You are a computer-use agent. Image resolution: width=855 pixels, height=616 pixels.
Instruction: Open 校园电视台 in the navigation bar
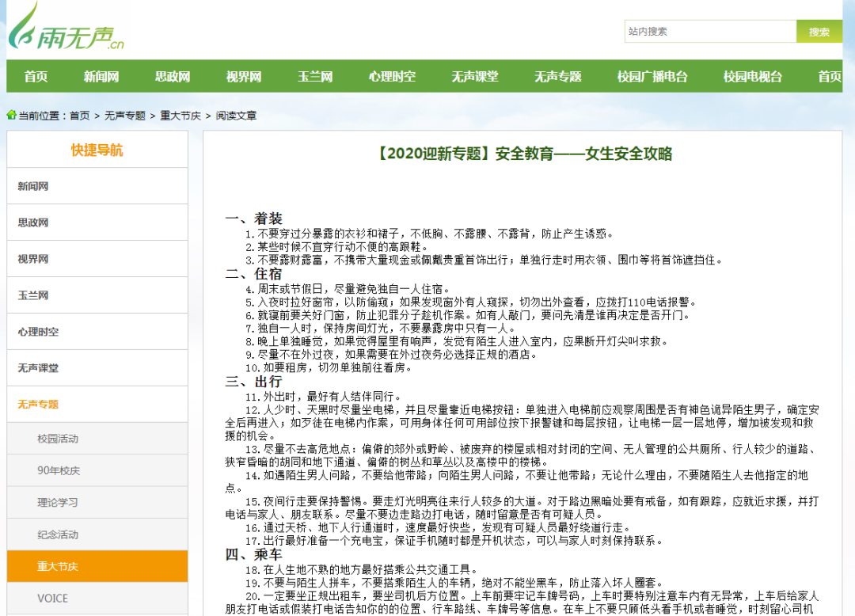tap(752, 77)
